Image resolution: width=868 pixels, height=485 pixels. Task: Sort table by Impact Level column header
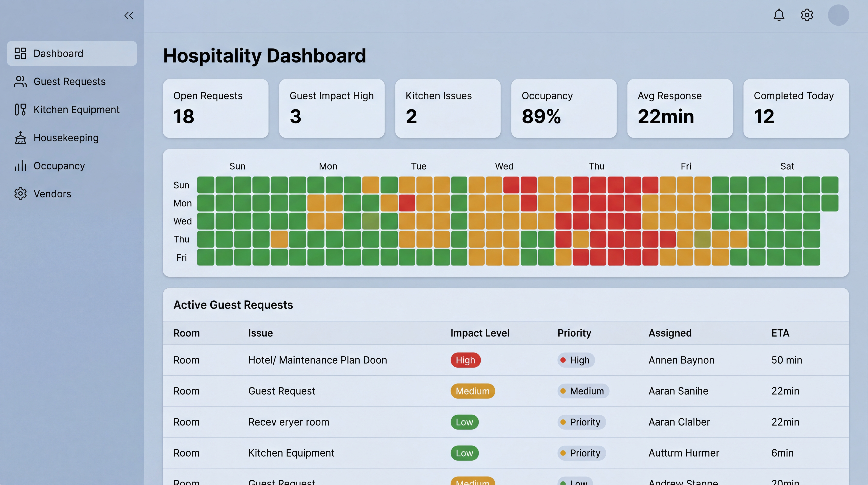point(480,333)
